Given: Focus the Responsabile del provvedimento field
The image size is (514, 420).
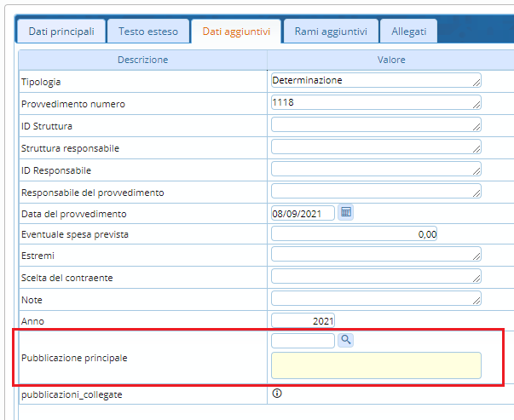Looking at the screenshot, I should [x=375, y=191].
